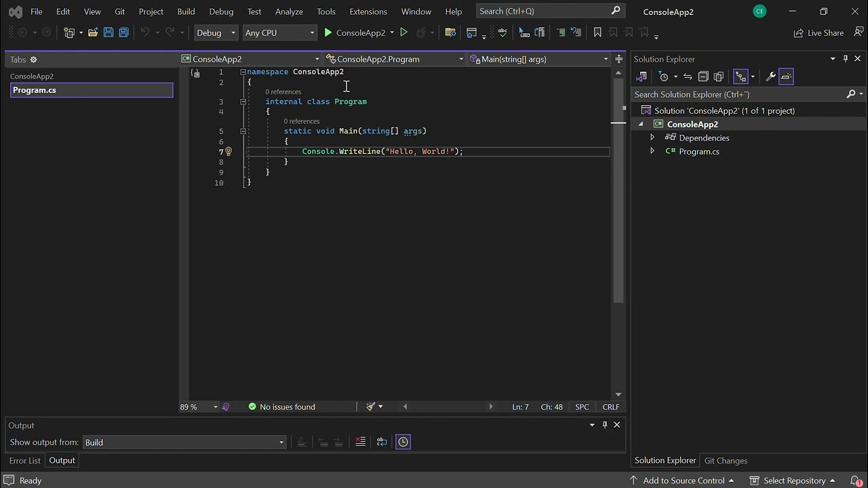
Task: Click the bookmark icon in the toolbar
Action: pyautogui.click(x=597, y=33)
